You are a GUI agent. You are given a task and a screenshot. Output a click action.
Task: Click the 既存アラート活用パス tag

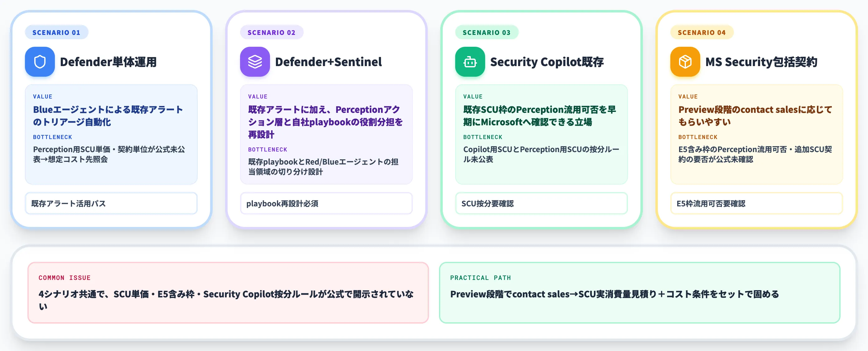111,204
